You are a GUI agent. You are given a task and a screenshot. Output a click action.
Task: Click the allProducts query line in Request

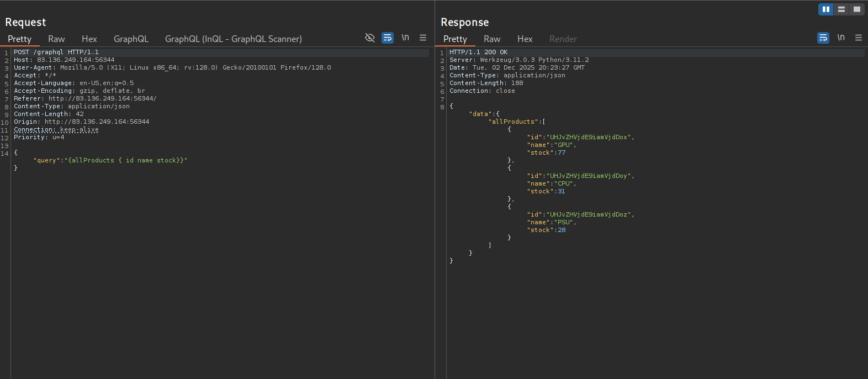[x=110, y=160]
